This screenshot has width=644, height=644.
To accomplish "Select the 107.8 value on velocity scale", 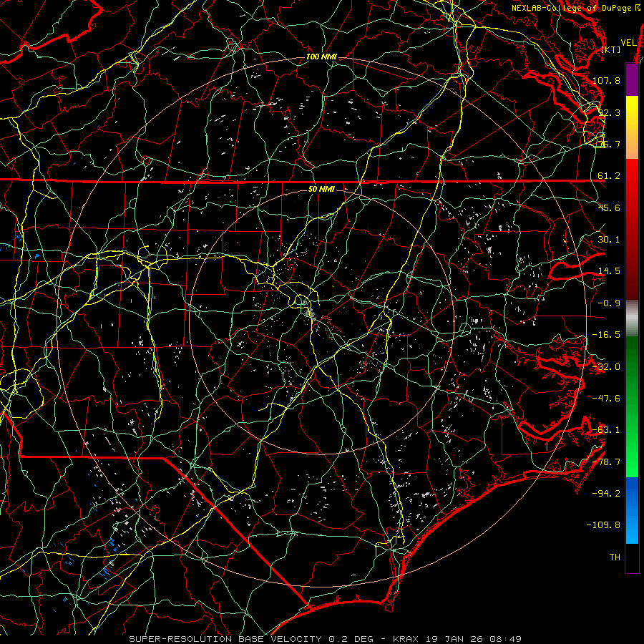I will [606, 80].
